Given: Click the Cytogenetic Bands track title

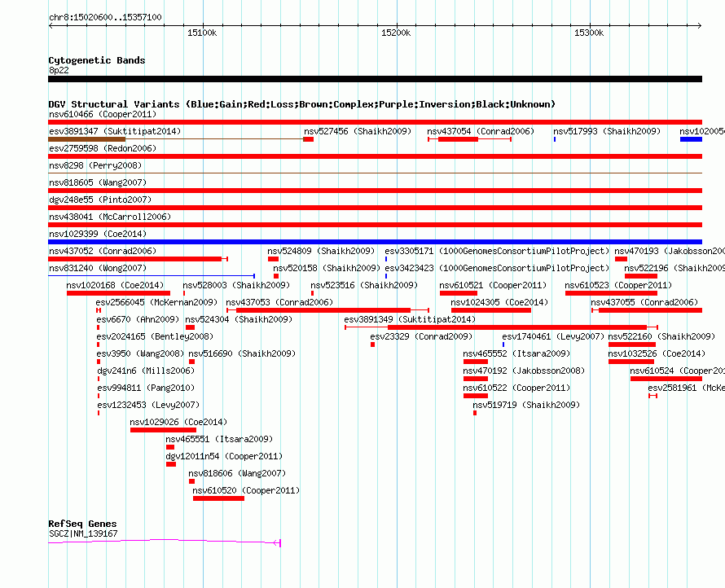Looking at the screenshot, I should 97,60.
